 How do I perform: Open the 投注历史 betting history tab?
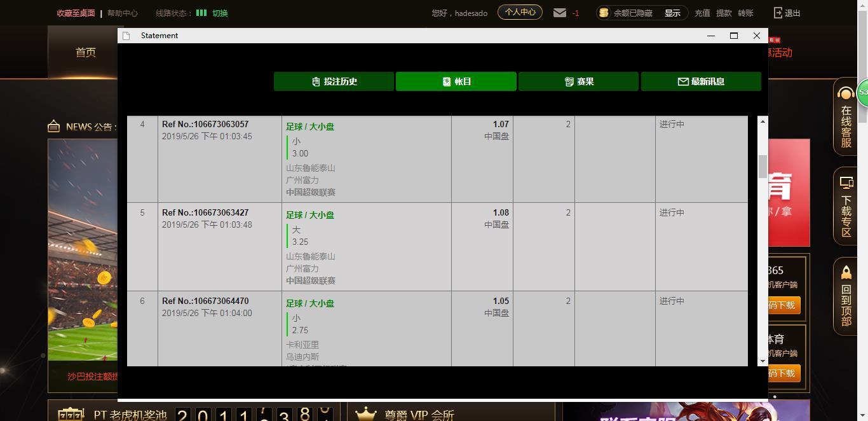coord(334,81)
